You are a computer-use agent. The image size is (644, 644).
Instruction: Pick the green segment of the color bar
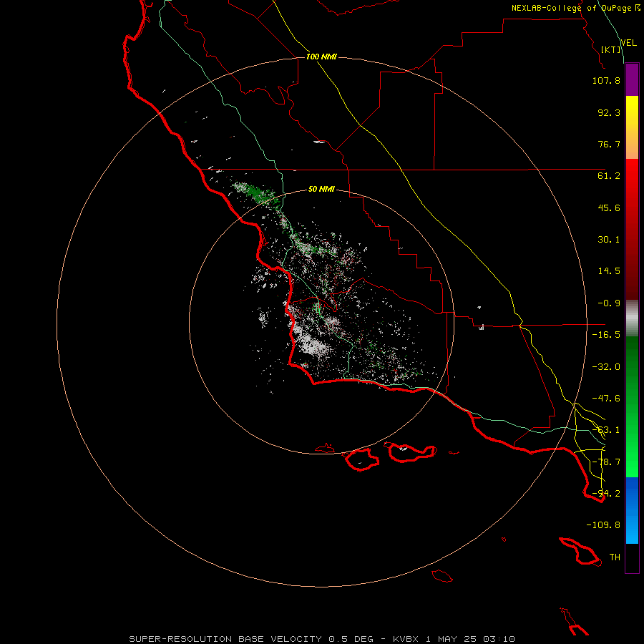coord(632,406)
